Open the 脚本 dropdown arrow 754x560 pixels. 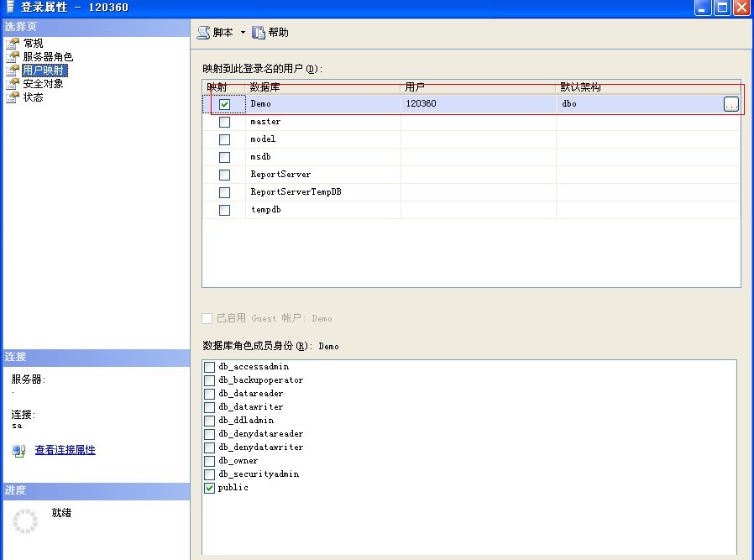click(242, 32)
